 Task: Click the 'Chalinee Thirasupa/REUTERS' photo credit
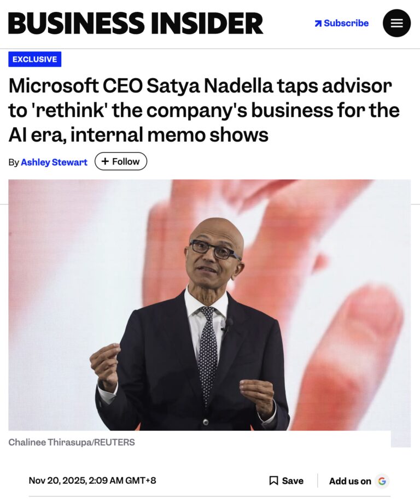pyautogui.click(x=72, y=443)
